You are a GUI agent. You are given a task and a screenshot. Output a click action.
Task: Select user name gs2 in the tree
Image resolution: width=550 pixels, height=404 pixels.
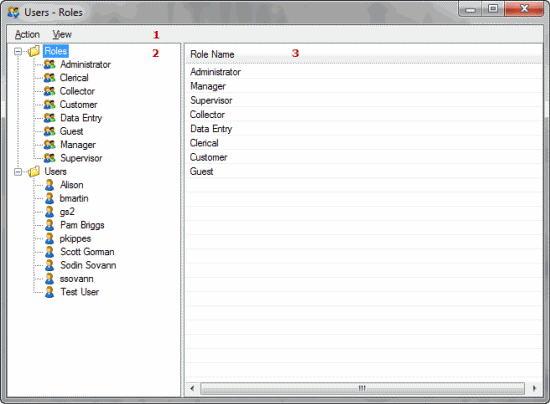point(67,212)
